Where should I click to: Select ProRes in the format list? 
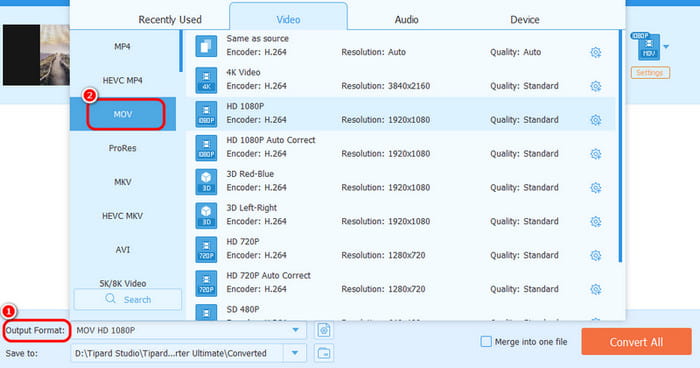[x=122, y=148]
